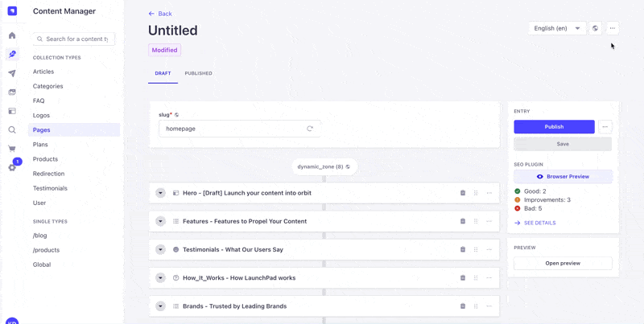Open the Home icon in the sidebar

coord(12,35)
